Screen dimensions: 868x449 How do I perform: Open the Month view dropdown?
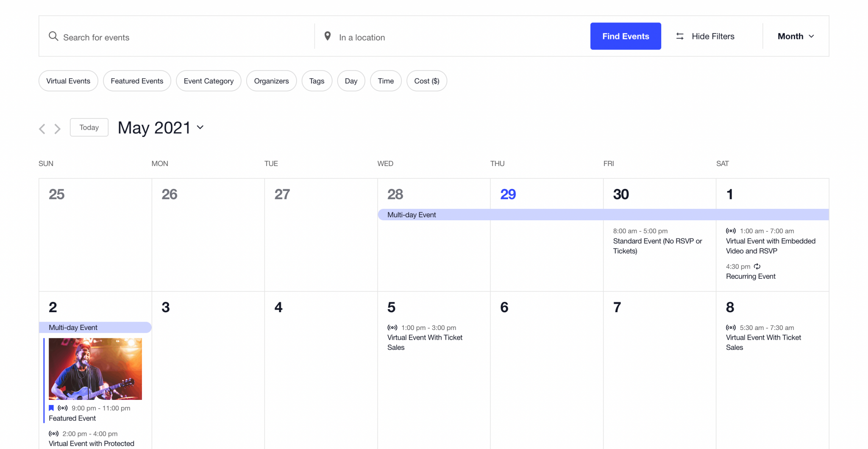pyautogui.click(x=795, y=36)
